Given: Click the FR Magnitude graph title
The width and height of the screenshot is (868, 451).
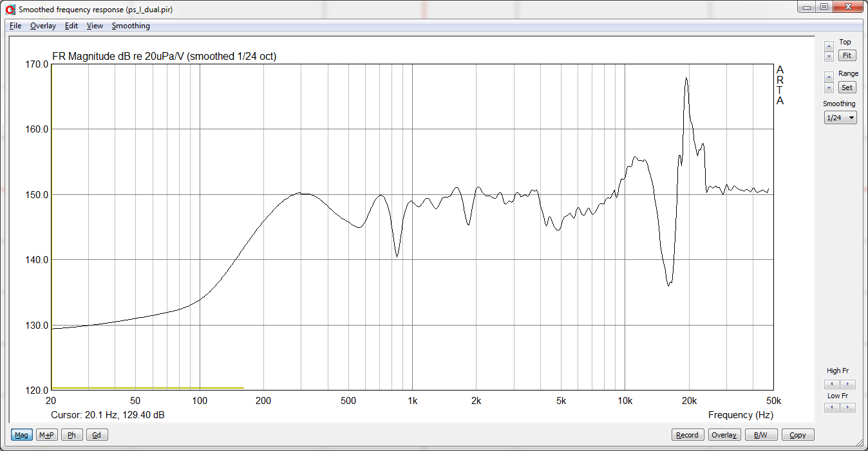Looking at the screenshot, I should click(x=164, y=57).
